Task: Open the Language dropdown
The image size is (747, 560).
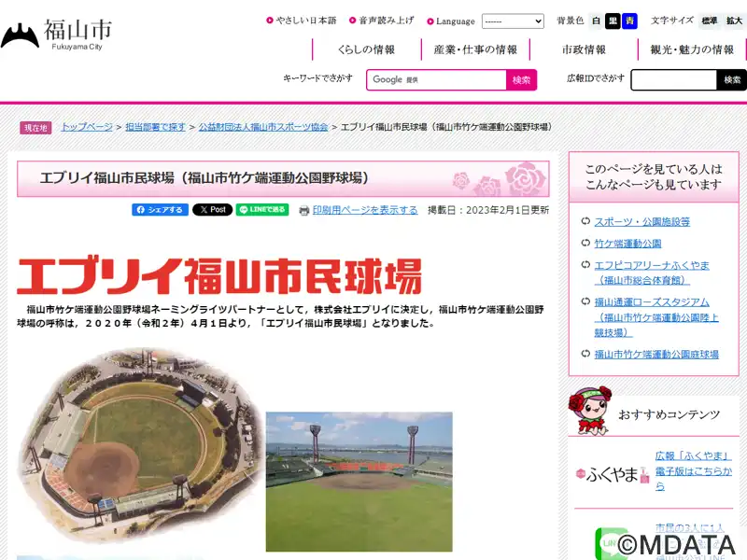Action: (x=513, y=21)
